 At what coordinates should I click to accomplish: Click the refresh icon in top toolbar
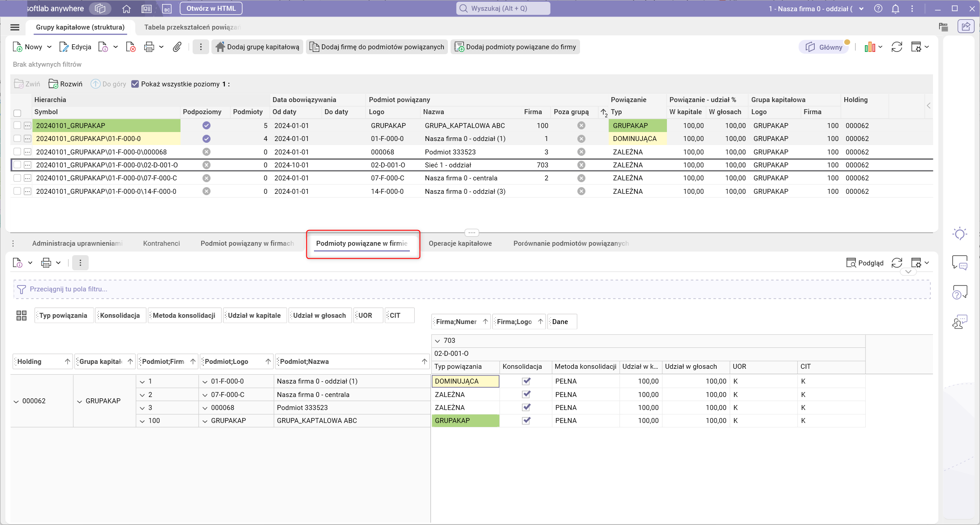[896, 47]
